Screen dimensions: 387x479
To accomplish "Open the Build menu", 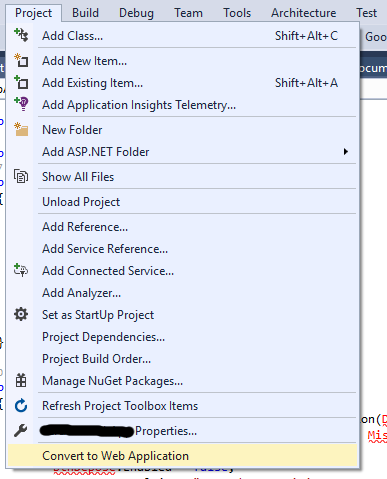I will pyautogui.click(x=85, y=13).
